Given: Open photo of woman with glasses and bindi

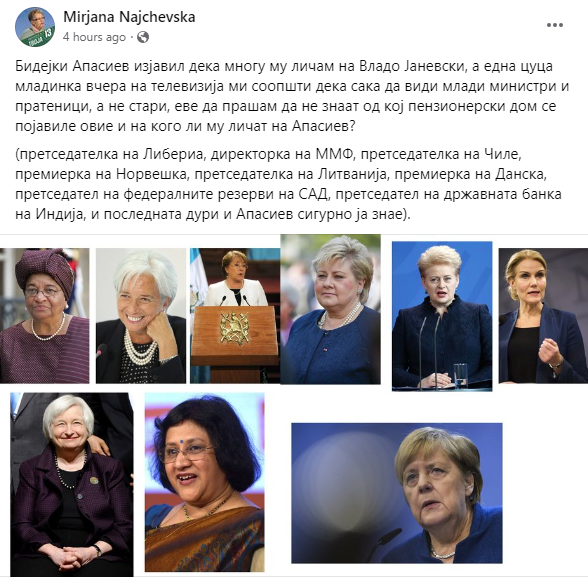Looking at the screenshot, I should pyautogui.click(x=204, y=482).
